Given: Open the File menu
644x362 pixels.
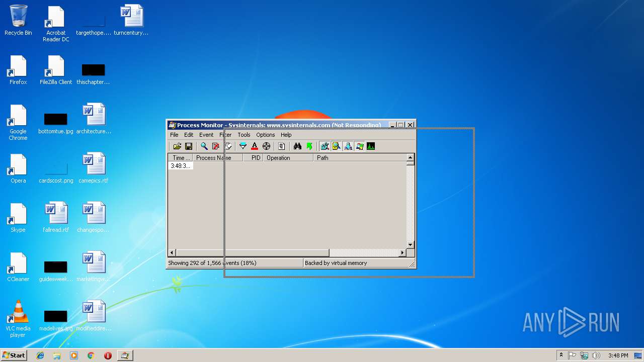Looking at the screenshot, I should pos(174,135).
